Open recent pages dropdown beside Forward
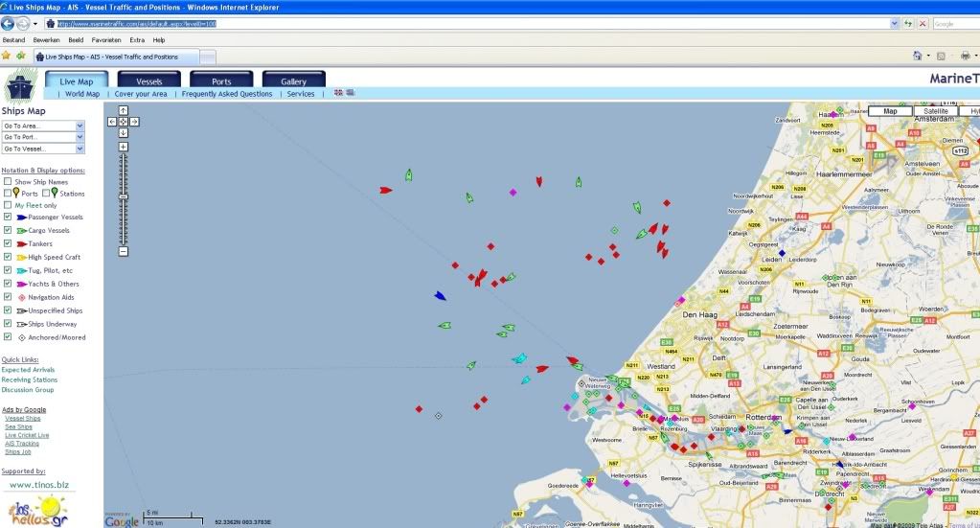 coord(35,24)
